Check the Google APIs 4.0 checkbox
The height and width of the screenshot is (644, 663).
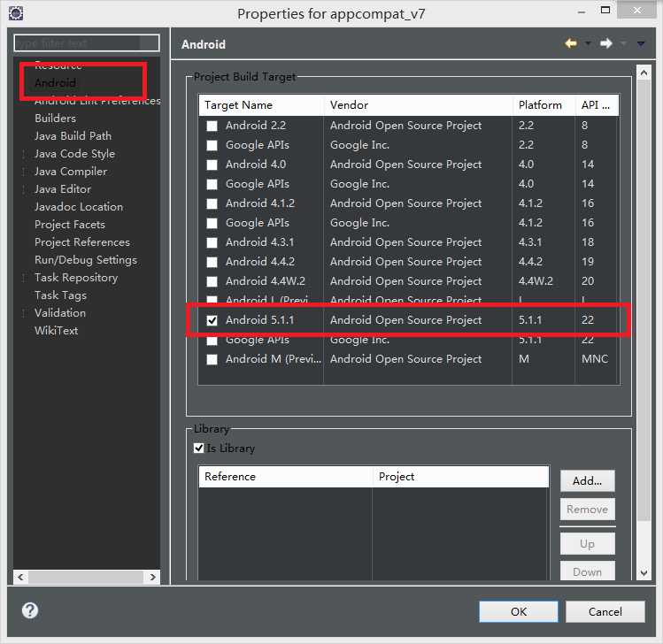(x=212, y=184)
